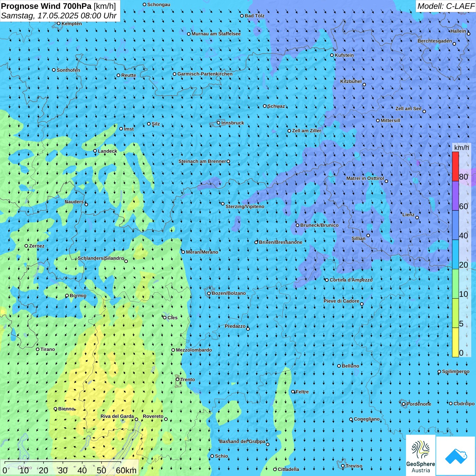Screen dimensions: 476x476
Task: Click the 'Zell am See' label
Action: click(408, 108)
